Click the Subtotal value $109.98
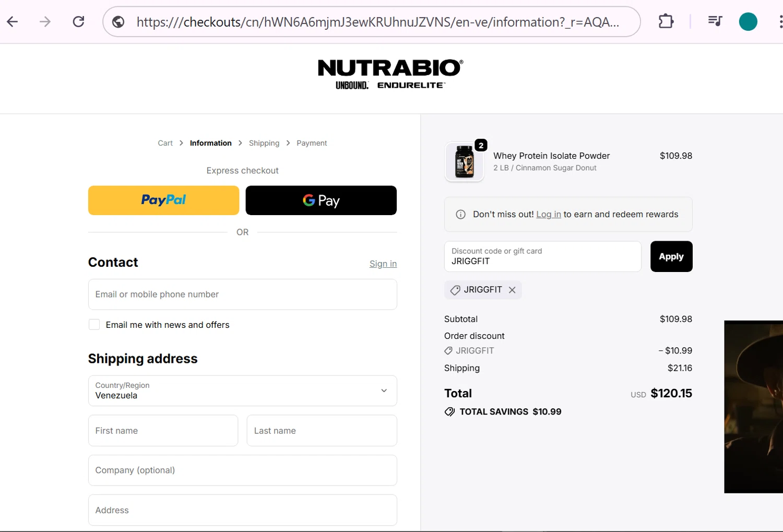 coord(676,319)
